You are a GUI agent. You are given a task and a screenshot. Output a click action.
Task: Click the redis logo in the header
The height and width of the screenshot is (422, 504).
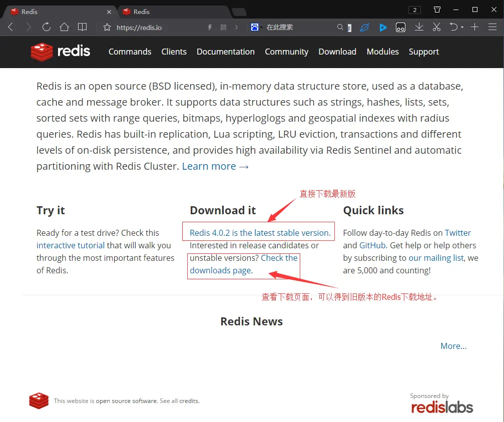coord(61,52)
